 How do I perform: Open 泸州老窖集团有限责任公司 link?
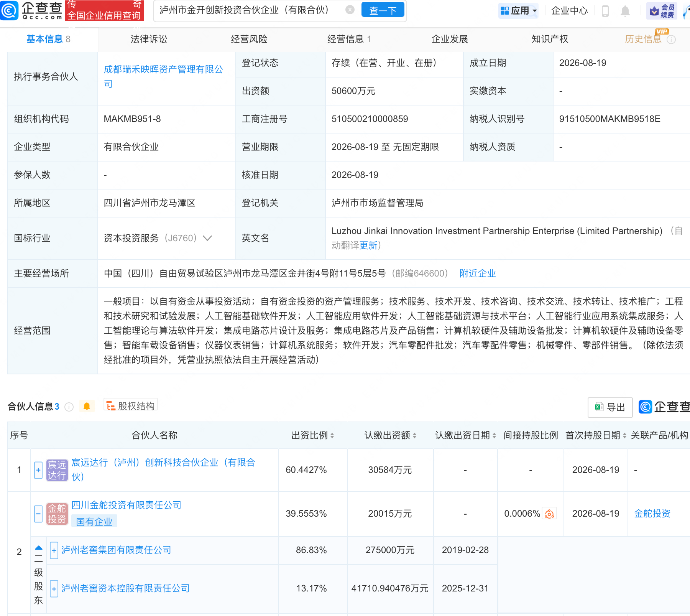coord(116,550)
